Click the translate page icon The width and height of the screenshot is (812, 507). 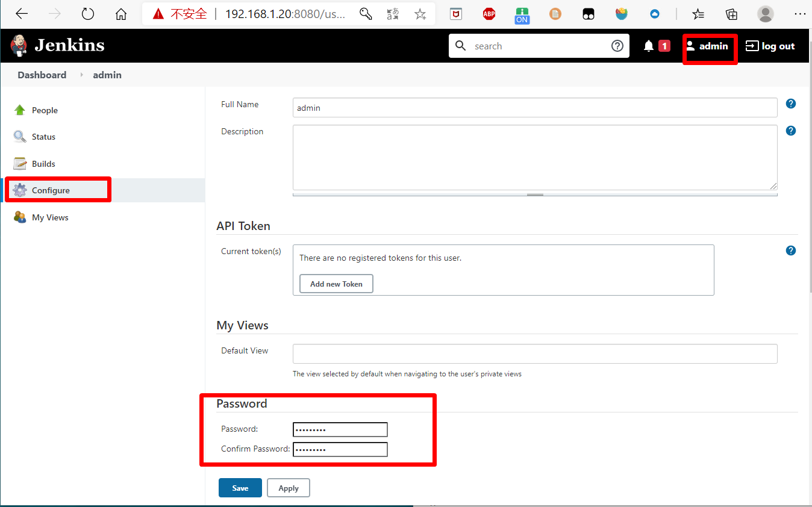(x=393, y=14)
